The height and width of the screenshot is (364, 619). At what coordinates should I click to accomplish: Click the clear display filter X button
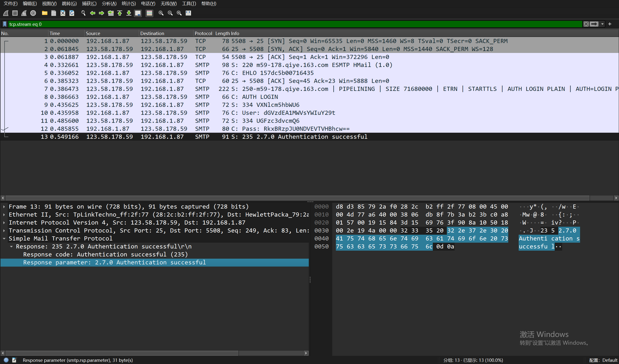pos(586,24)
